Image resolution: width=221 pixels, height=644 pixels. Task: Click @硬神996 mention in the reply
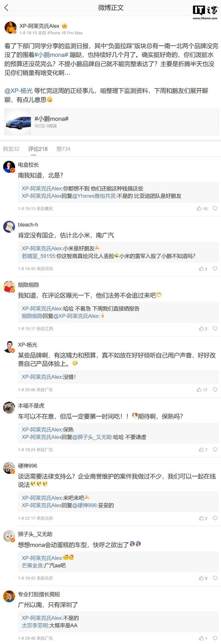coord(84,505)
